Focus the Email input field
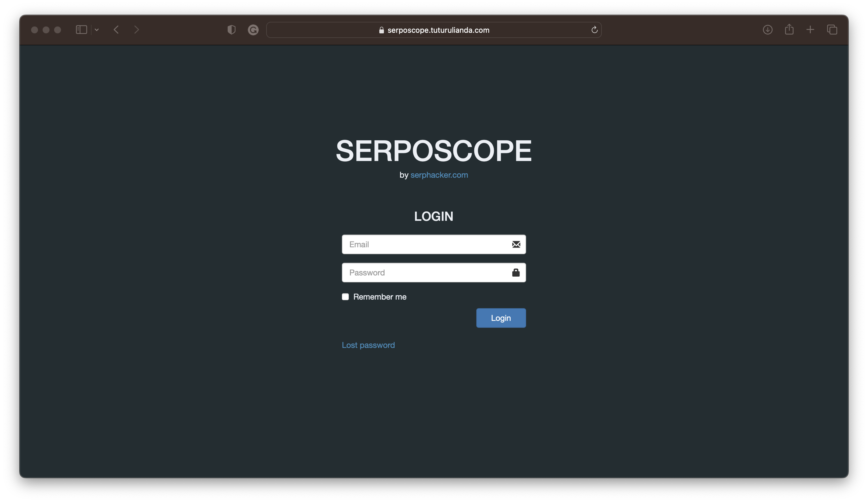This screenshot has width=868, height=502. (x=434, y=244)
